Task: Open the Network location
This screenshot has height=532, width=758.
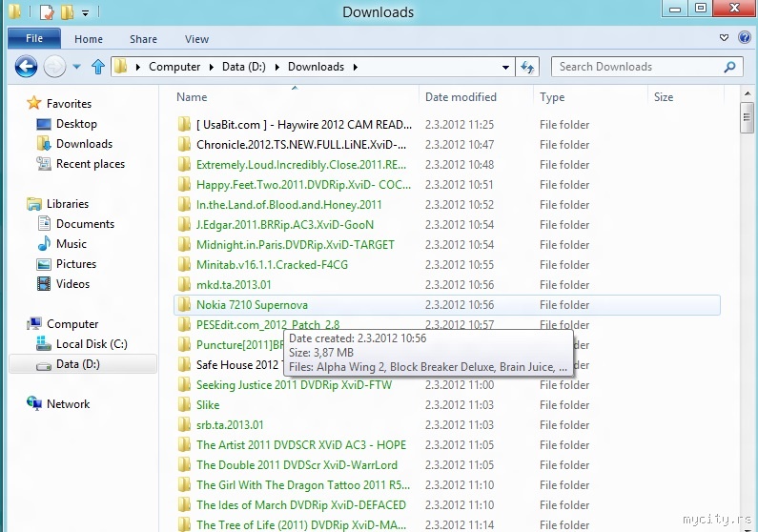Action: pos(68,404)
